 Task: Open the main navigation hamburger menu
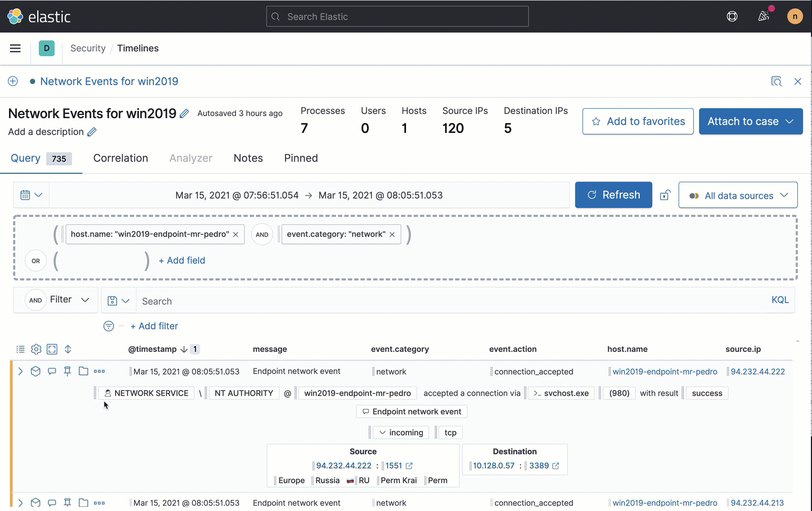click(x=15, y=48)
